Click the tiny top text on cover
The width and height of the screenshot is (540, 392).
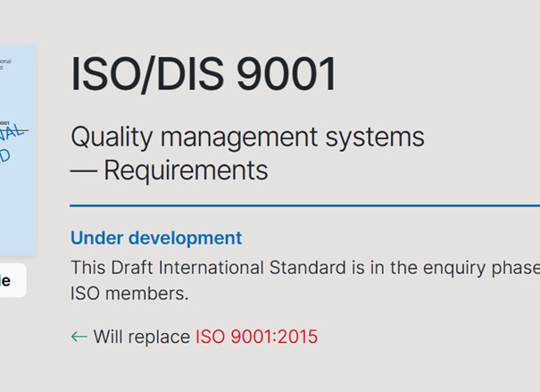[5, 64]
